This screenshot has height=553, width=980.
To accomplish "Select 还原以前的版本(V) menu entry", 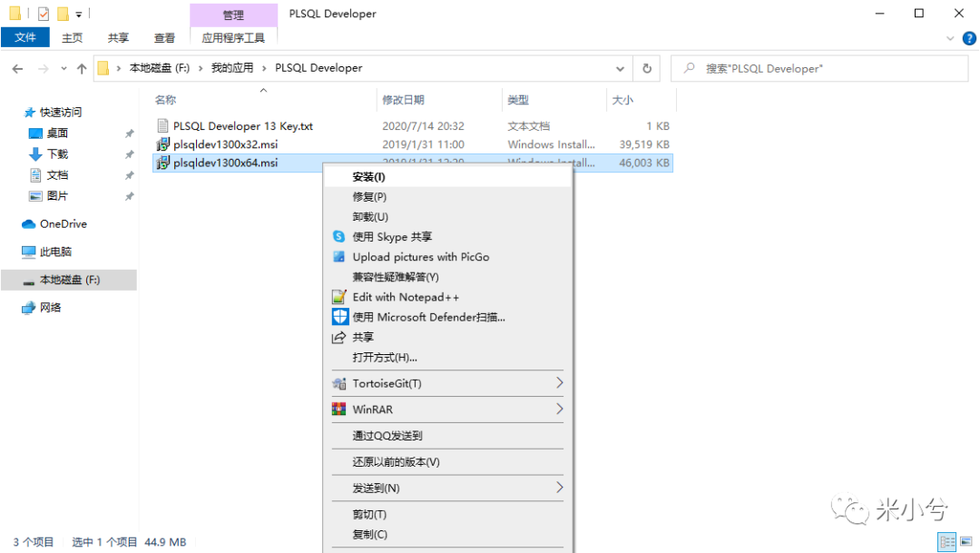I will click(447, 461).
